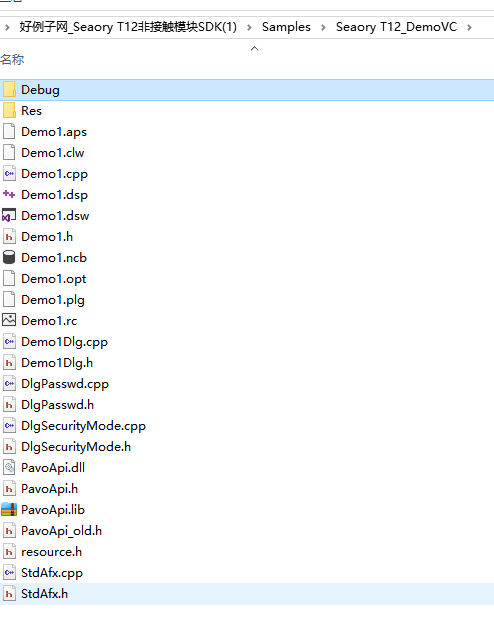Click the Demo1.rc resource file icon
The image size is (494, 631).
tap(9, 321)
